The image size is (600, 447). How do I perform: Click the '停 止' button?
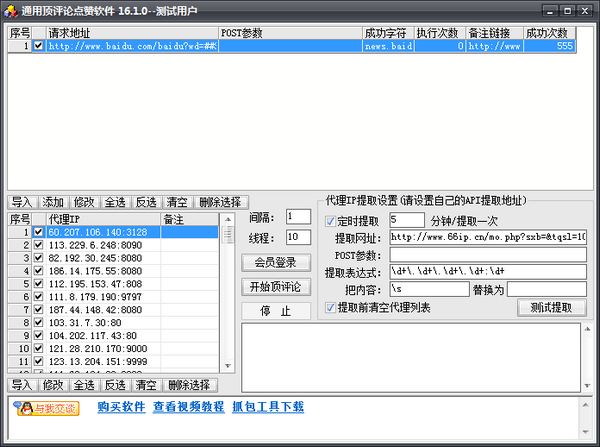tap(274, 311)
